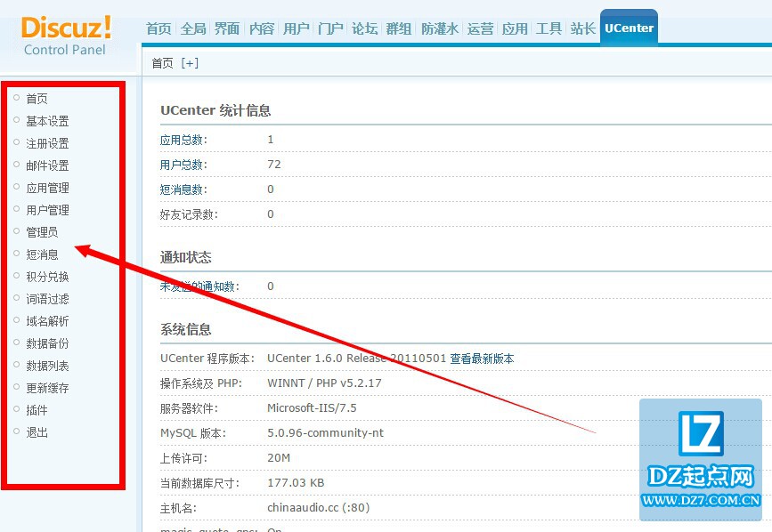The image size is (772, 532).
Task: Follow the 未发送的通知数 link
Action: click(199, 286)
